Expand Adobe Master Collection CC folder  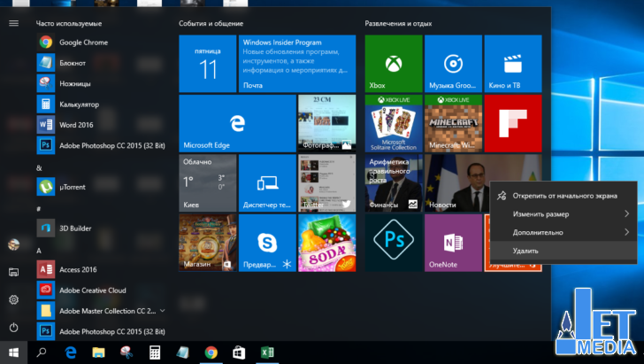[x=101, y=311]
